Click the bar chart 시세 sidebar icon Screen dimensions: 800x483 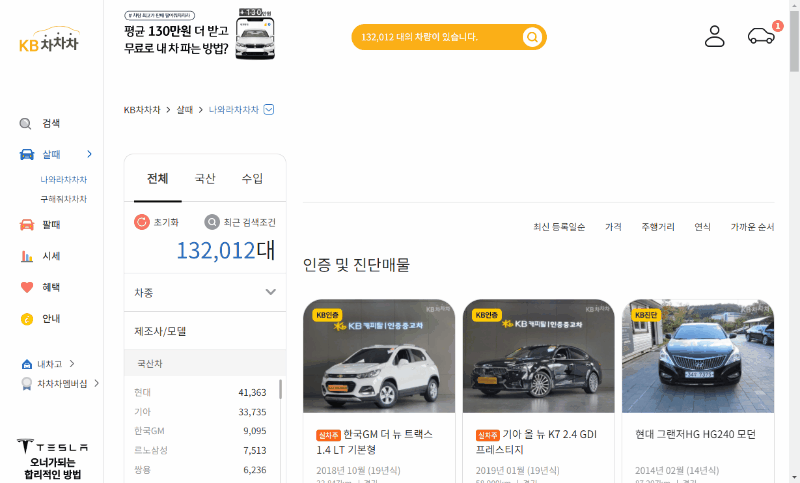pyautogui.click(x=27, y=256)
